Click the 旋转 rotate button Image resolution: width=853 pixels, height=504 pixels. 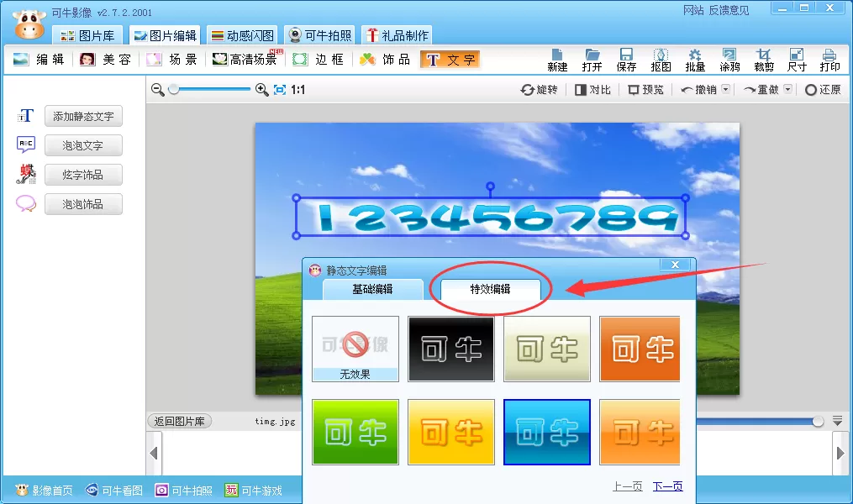pos(539,90)
